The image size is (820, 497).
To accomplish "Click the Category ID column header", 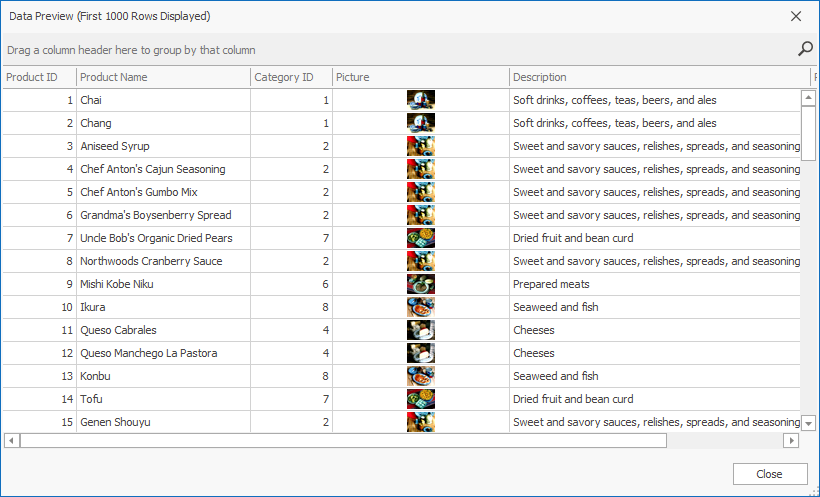I will tap(290, 77).
